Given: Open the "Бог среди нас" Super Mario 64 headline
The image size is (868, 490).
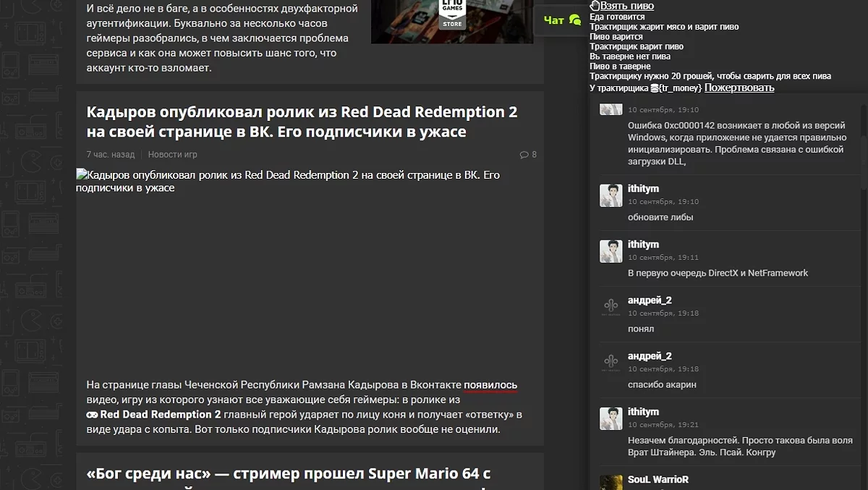Looking at the screenshot, I should (x=289, y=474).
